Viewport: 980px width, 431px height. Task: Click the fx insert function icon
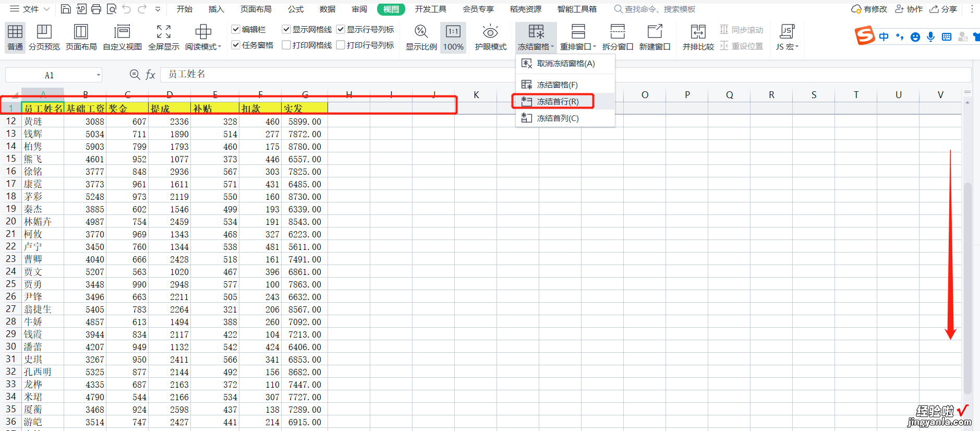click(150, 75)
